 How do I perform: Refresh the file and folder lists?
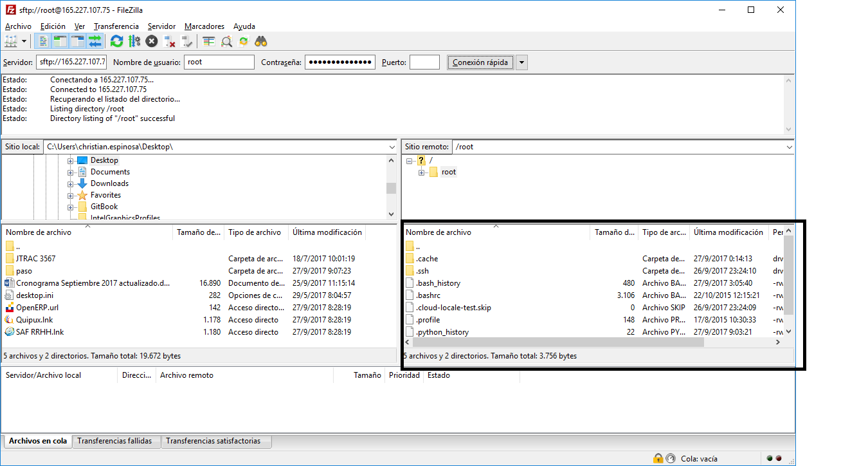pos(116,41)
